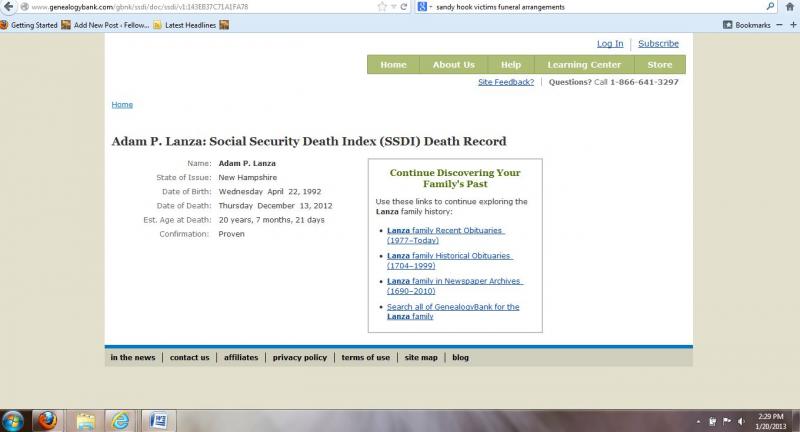
Task: Click the privacy policy footer link
Action: click(x=299, y=357)
